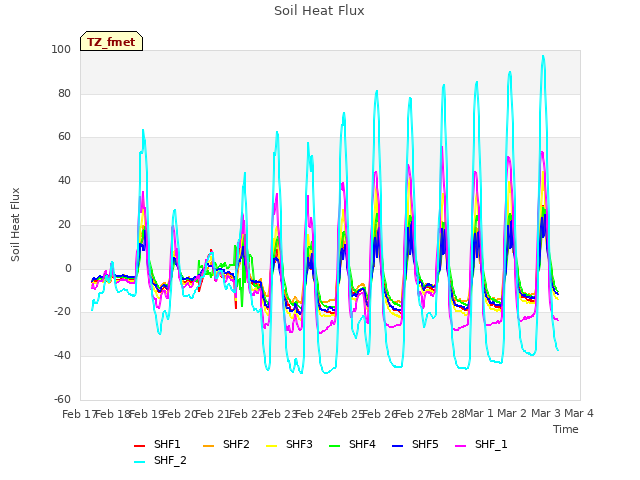640x480 pixels.
Task: Click the yellow SHF3 legend color marker
Action: 271,446
